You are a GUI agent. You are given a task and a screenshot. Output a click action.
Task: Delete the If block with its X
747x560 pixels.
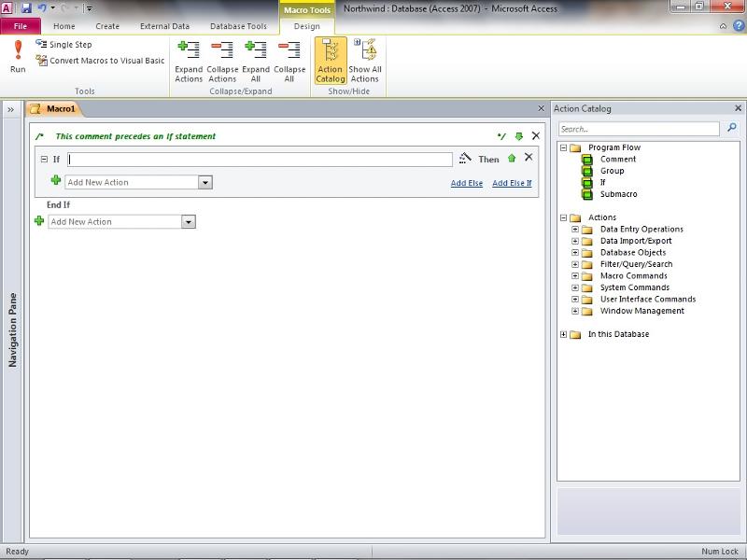[x=529, y=157]
